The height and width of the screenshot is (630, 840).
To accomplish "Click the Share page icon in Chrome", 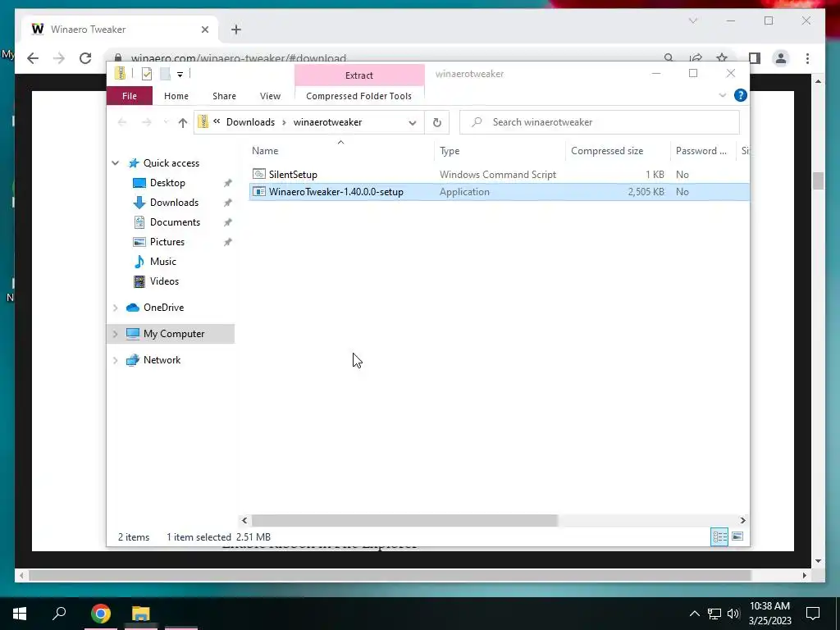I will pyautogui.click(x=696, y=58).
